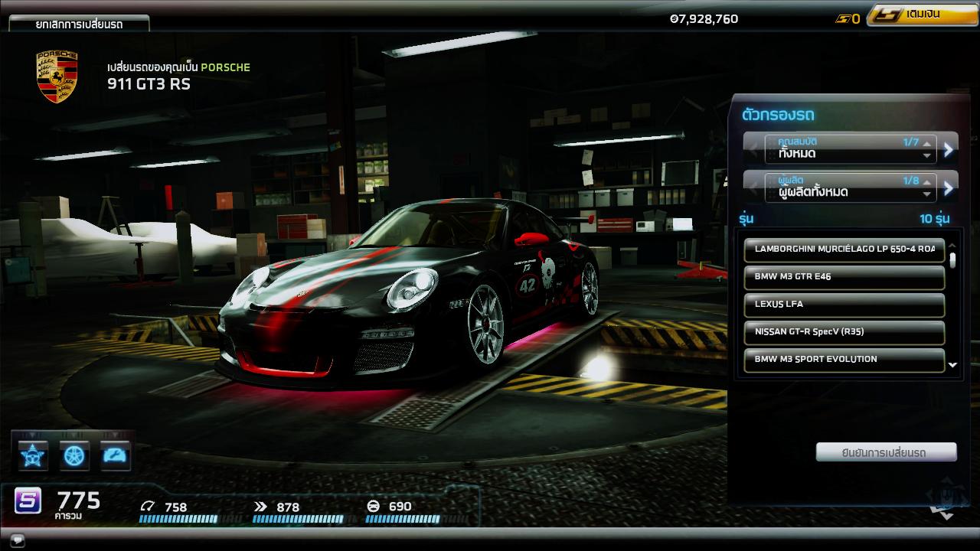
Task: Click the overall rating 775
Action: pyautogui.click(x=79, y=500)
